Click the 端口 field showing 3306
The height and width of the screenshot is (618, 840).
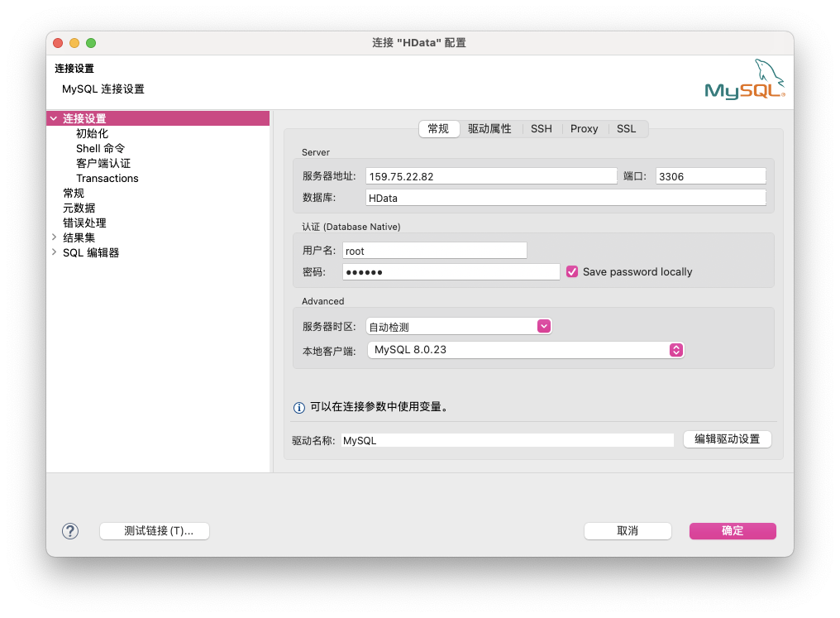pos(711,176)
